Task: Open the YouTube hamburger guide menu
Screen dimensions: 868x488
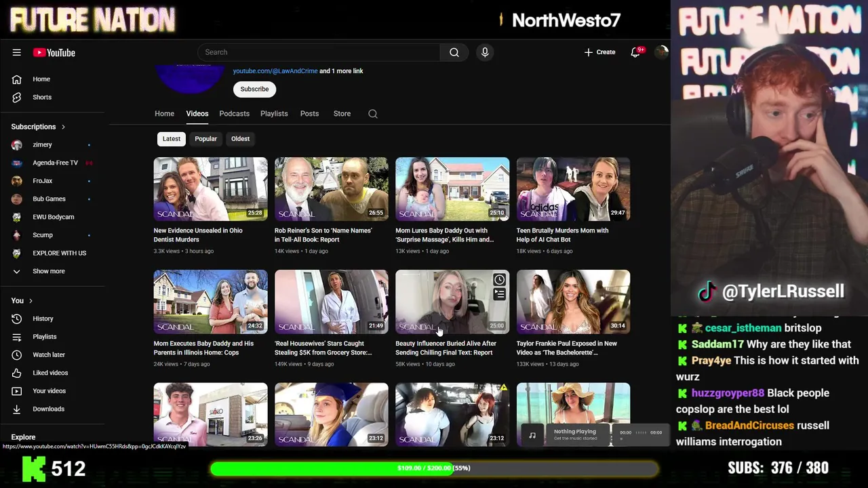Action: pyautogui.click(x=16, y=52)
